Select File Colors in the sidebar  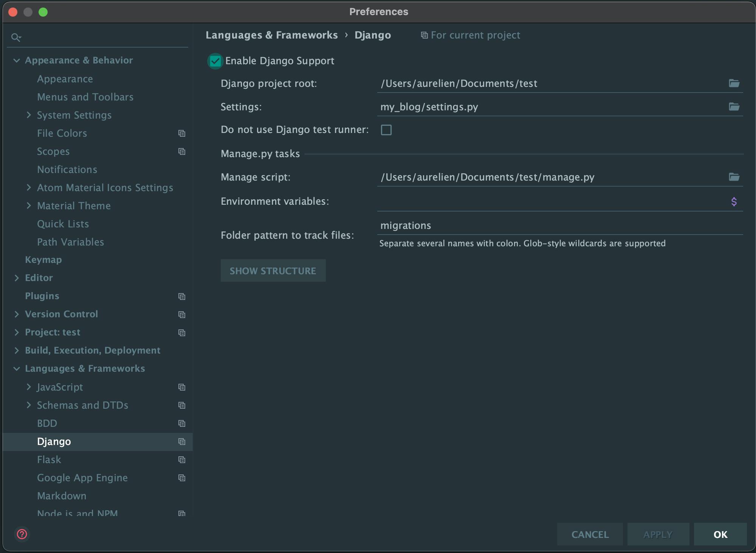click(62, 133)
